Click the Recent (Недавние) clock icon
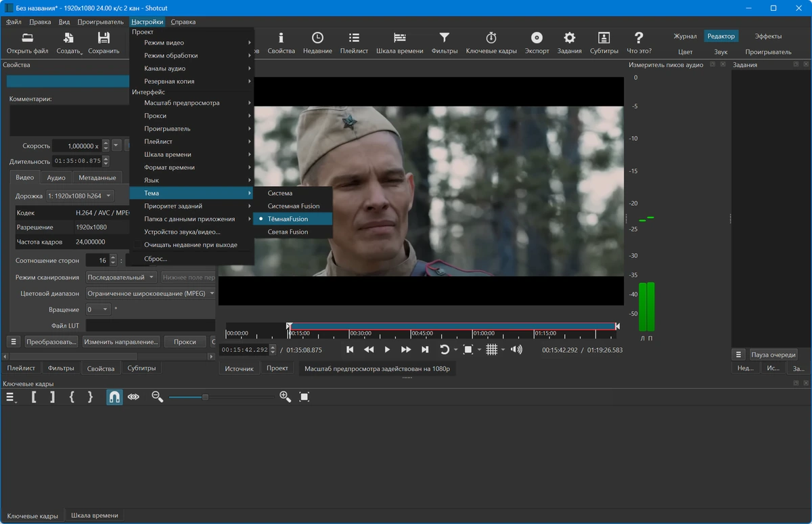 tap(317, 42)
